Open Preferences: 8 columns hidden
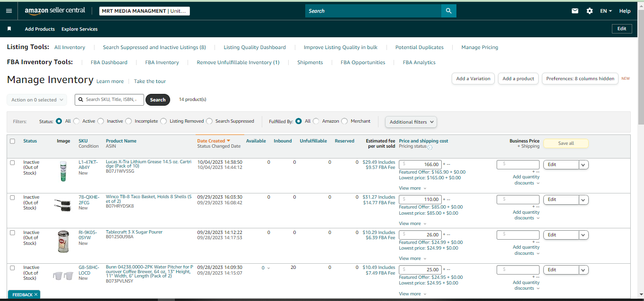Viewport: 644px width, 301px height. pos(580,79)
